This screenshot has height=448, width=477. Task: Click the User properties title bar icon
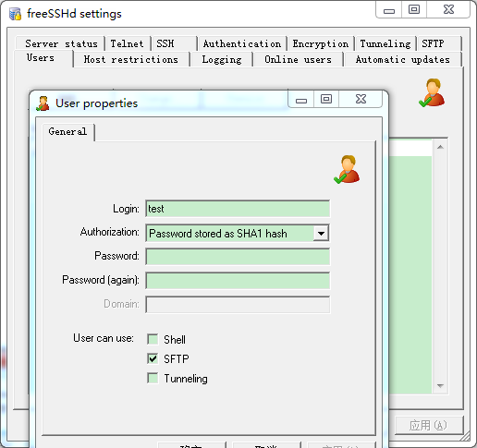coord(43,103)
